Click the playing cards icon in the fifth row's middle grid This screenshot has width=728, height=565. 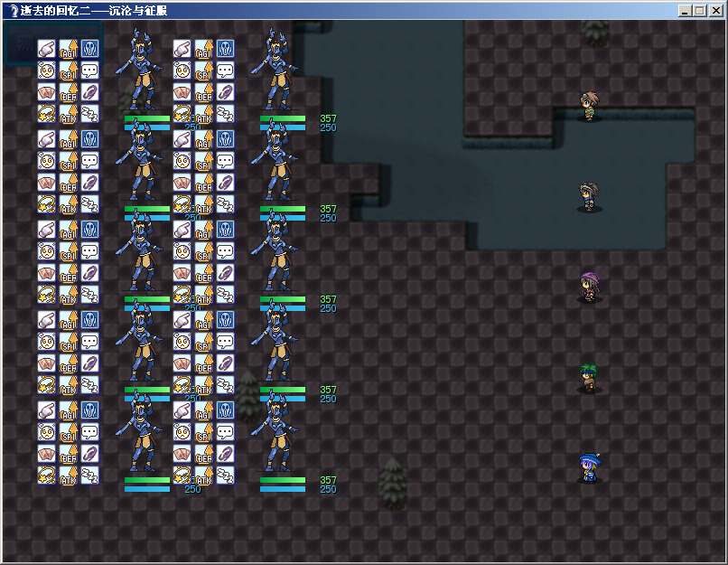[x=182, y=454]
